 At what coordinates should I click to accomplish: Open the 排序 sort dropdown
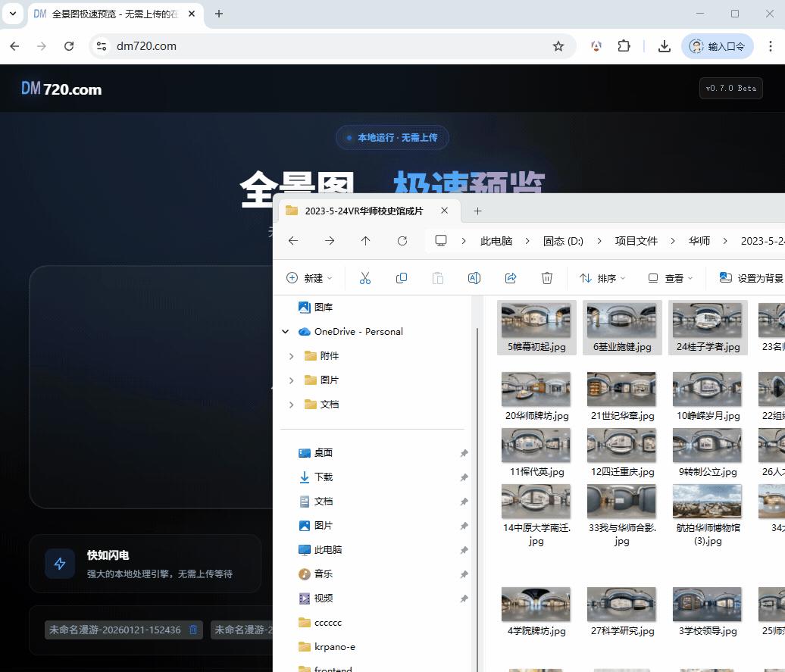[602, 278]
